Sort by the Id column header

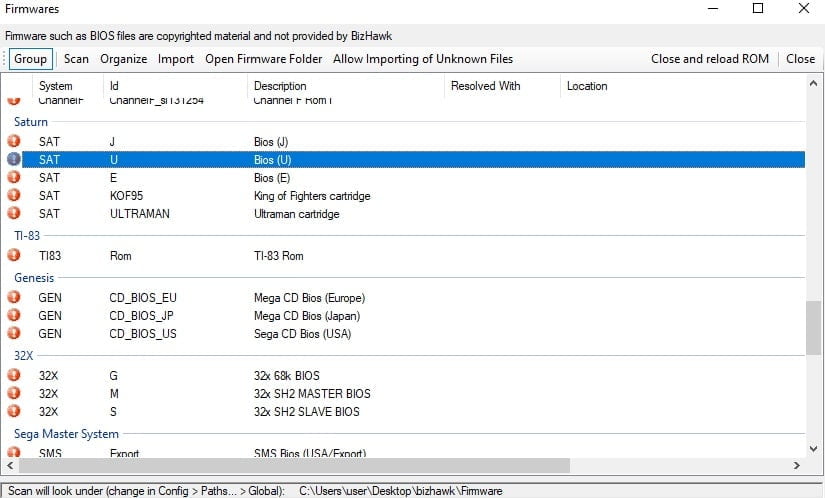click(x=175, y=86)
